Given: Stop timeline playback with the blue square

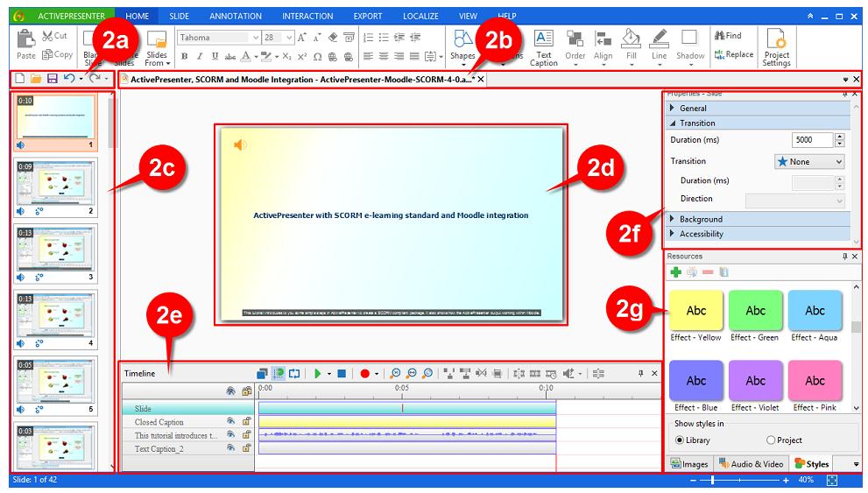Looking at the screenshot, I should coord(342,374).
